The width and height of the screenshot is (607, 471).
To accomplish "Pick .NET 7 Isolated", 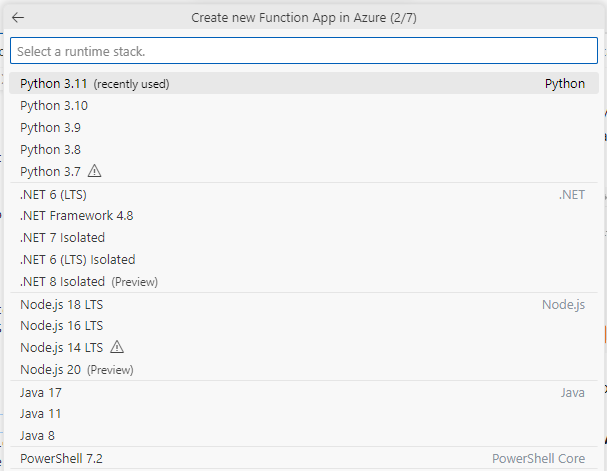I will [304, 237].
